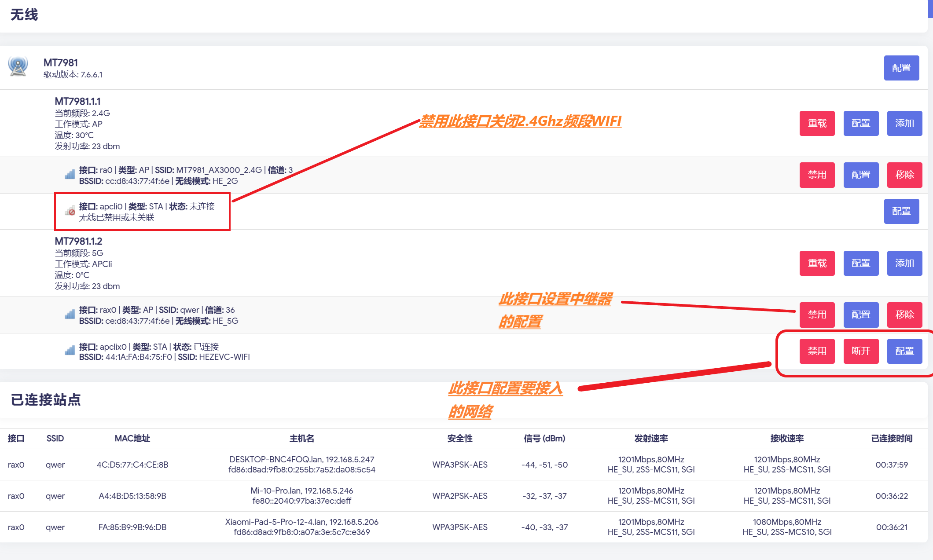Disable the rax0 interface
This screenshot has width=933, height=560.
[817, 315]
